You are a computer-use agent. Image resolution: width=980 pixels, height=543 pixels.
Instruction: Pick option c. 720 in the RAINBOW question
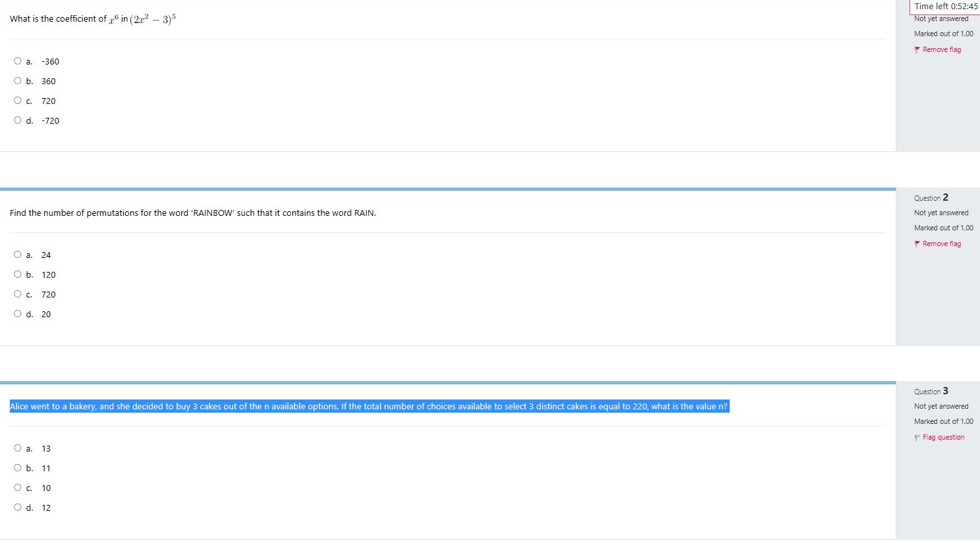(x=18, y=294)
